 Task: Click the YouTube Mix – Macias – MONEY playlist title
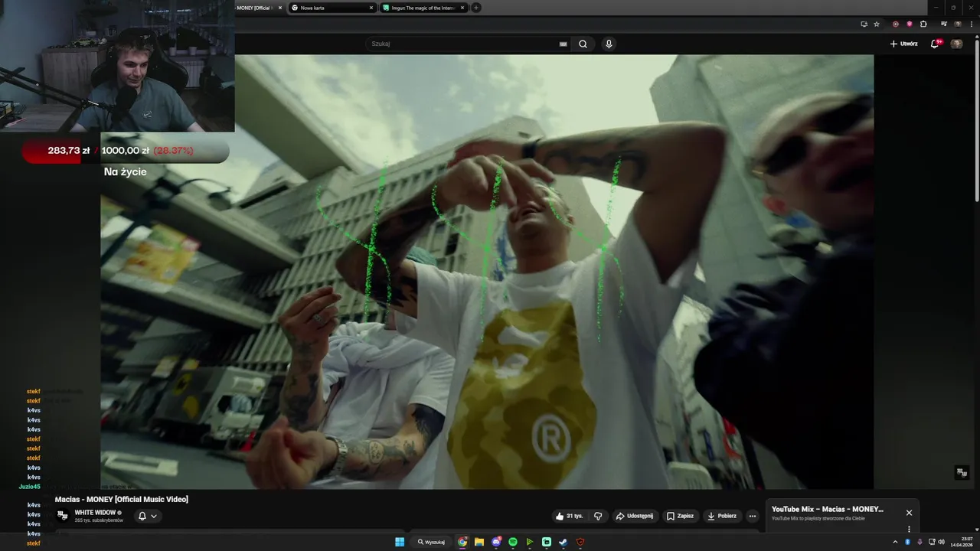pos(828,509)
